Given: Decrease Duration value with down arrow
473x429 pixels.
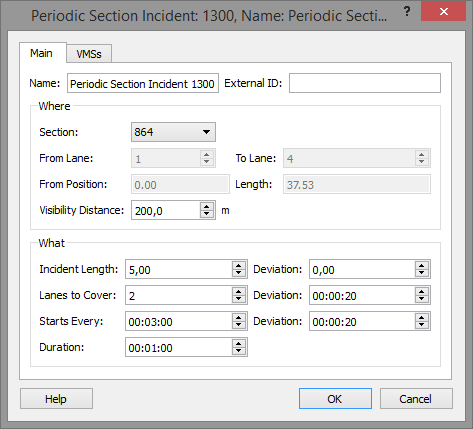Looking at the screenshot, I should click(x=239, y=351).
